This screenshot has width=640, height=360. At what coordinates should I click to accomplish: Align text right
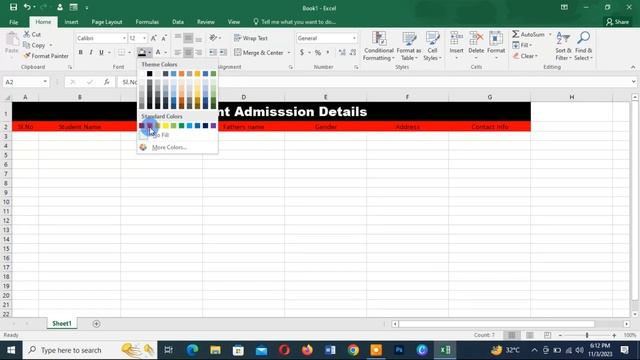coord(198,52)
